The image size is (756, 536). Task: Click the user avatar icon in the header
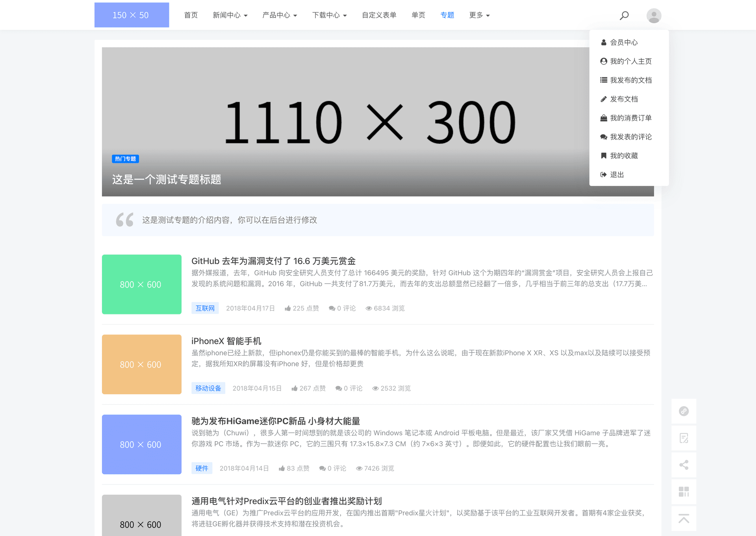click(654, 15)
